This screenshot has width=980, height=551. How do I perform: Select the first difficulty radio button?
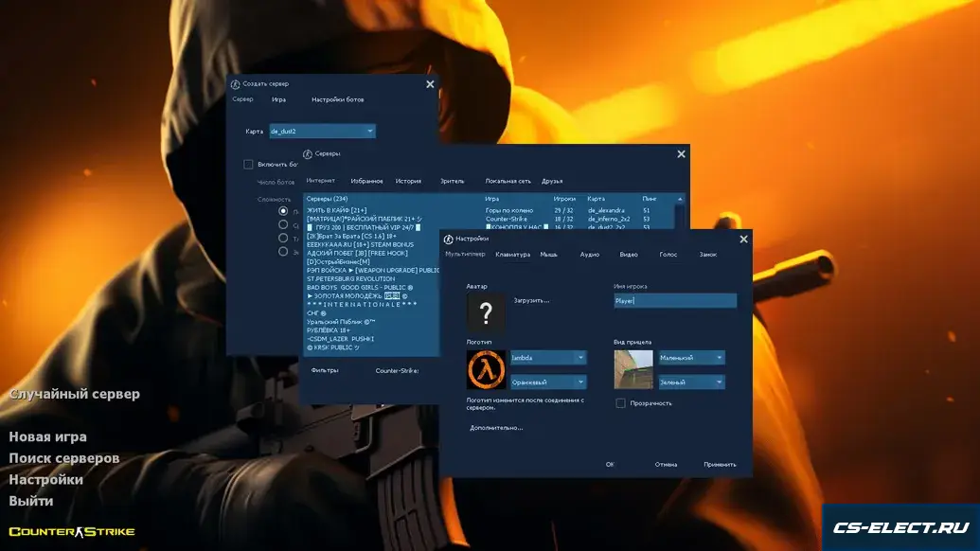coord(283,211)
